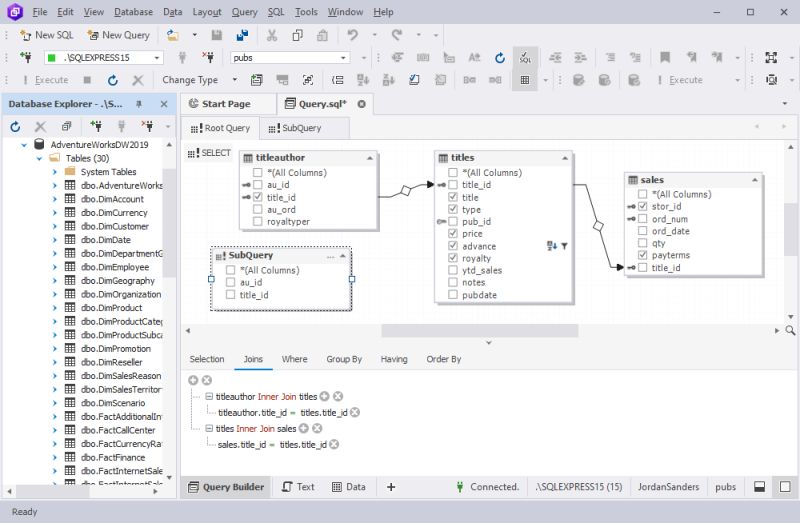Click the Cut scissors icon
Viewport: 800px width, 523px height.
(272, 35)
